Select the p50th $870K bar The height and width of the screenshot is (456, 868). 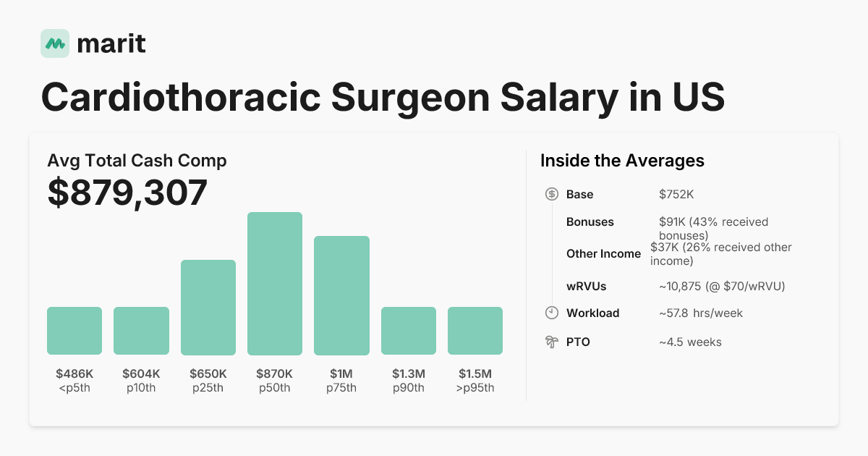(x=275, y=284)
